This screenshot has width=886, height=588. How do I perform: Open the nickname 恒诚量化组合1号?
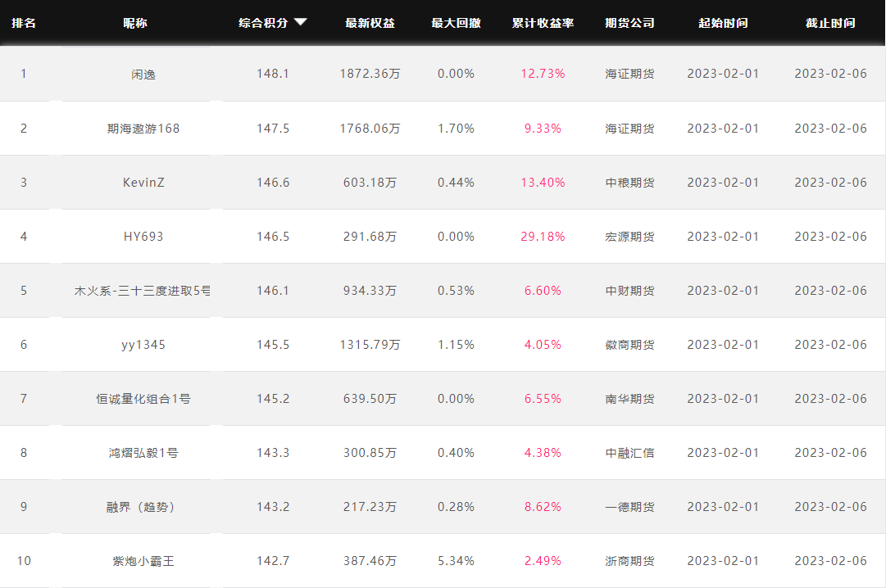[143, 400]
